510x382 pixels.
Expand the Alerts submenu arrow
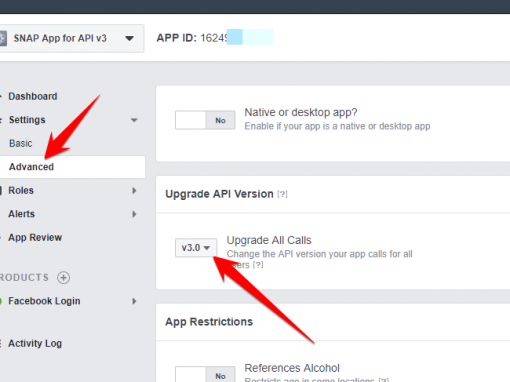134,214
